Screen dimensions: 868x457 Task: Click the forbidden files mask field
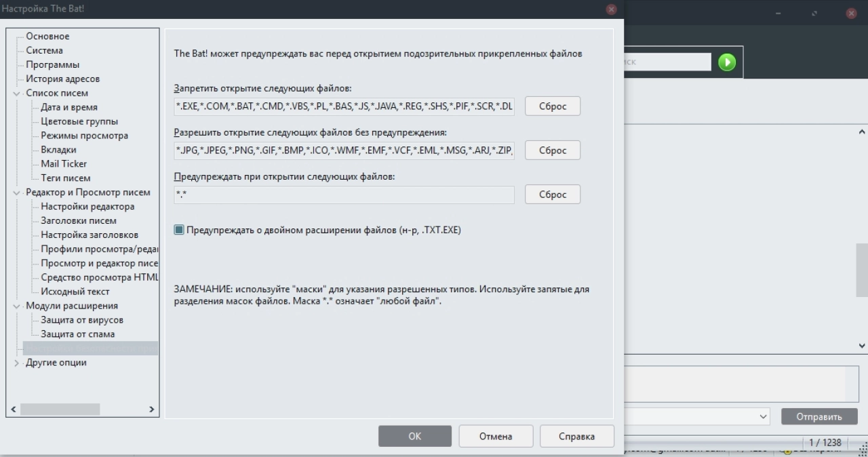pos(344,106)
